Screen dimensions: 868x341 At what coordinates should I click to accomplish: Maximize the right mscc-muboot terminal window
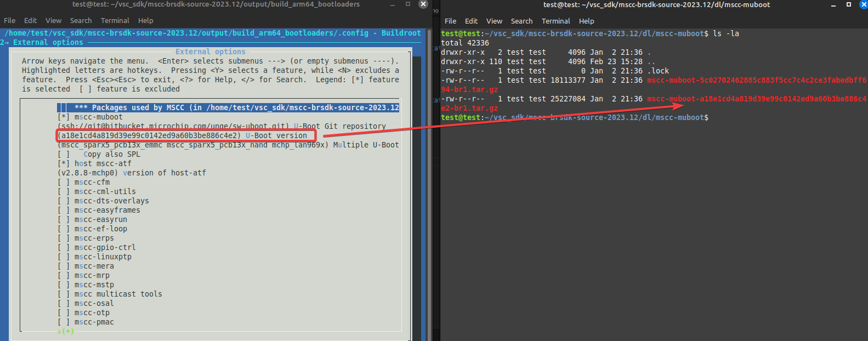(x=848, y=4)
